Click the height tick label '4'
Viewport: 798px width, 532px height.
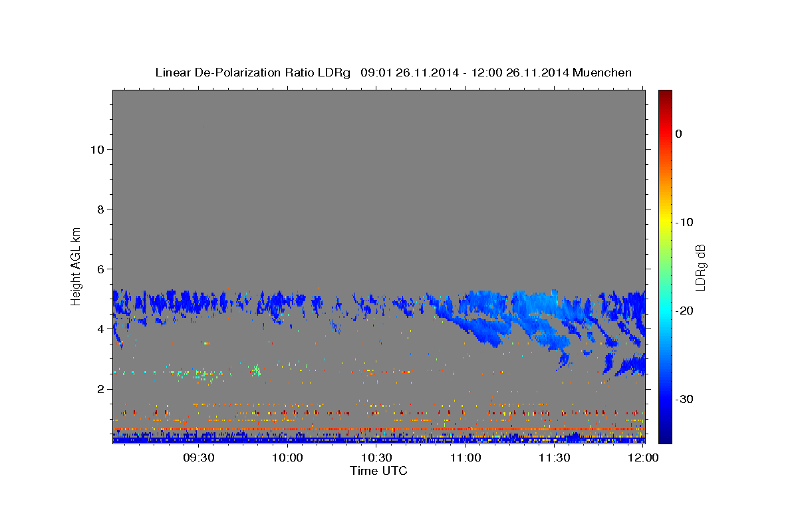[x=99, y=329]
